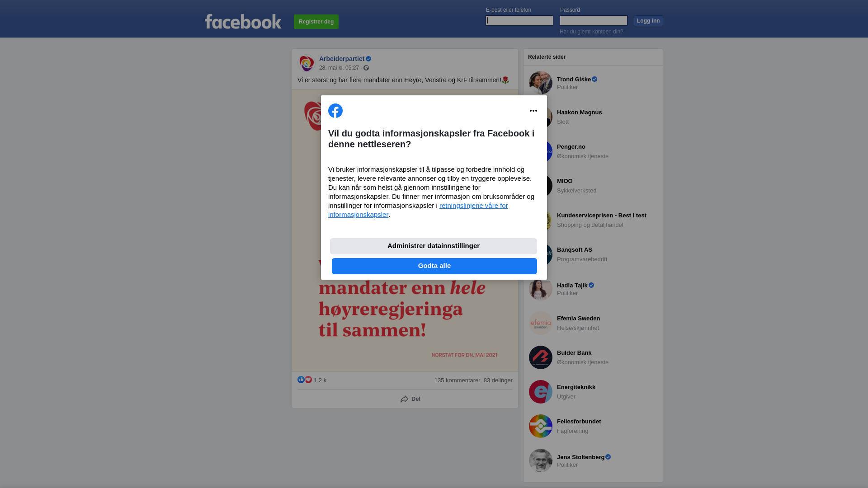Click the heart reaction icon under post
The height and width of the screenshot is (488, 868).
[308, 380]
